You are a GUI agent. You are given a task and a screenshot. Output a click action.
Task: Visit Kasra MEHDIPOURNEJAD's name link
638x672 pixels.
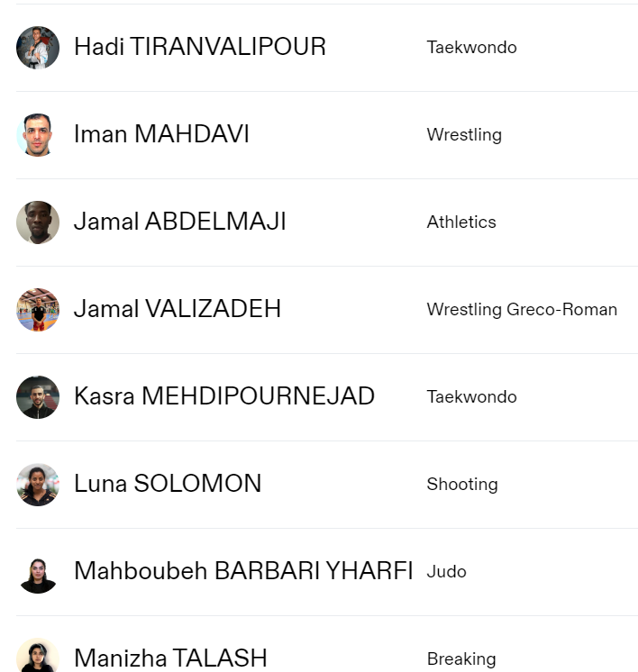click(x=223, y=396)
